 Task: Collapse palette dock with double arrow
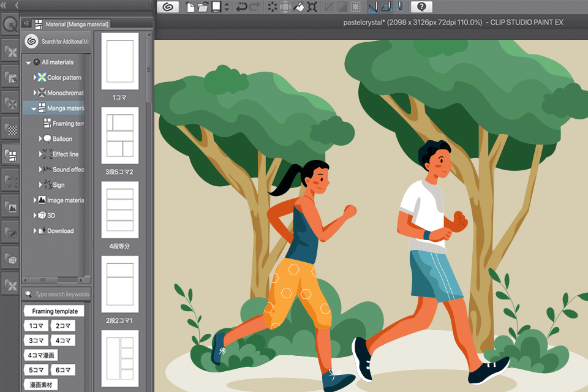tap(4, 6)
